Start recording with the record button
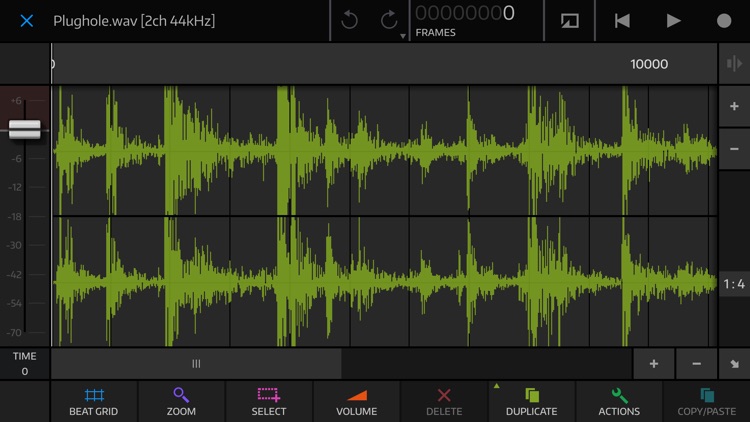 click(x=724, y=21)
